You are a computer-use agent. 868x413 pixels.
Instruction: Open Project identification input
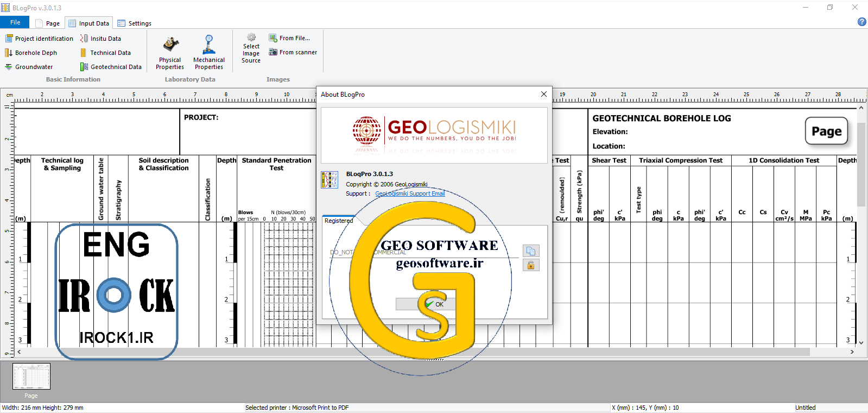(x=39, y=39)
